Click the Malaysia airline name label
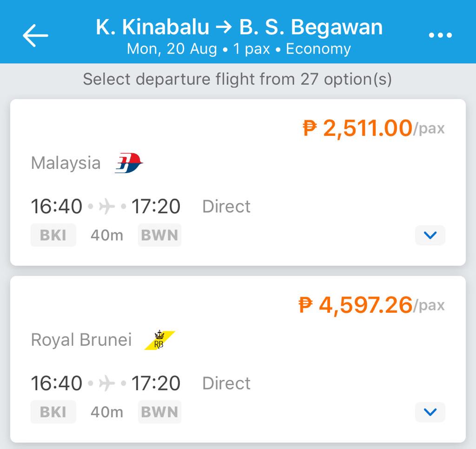Screen dimensions: 476x449 (66, 163)
